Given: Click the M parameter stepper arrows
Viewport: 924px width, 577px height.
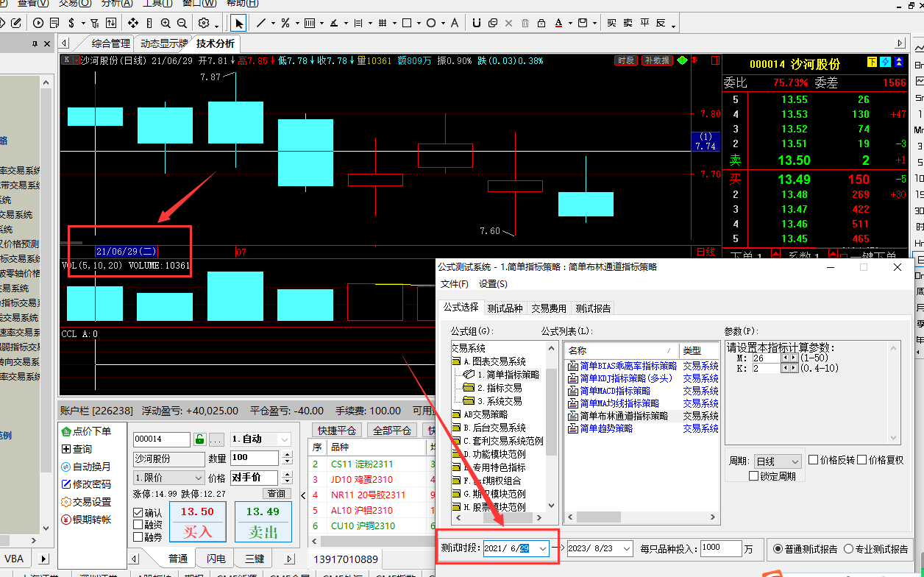Looking at the screenshot, I should [789, 358].
